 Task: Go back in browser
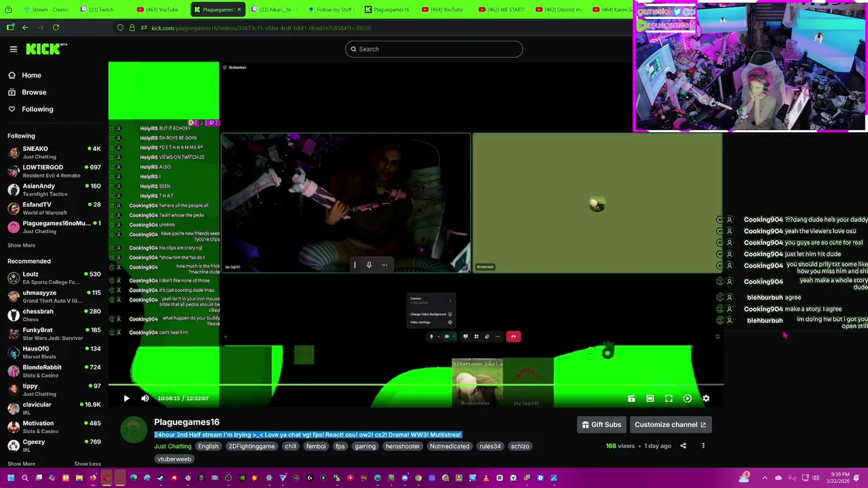coord(25,28)
